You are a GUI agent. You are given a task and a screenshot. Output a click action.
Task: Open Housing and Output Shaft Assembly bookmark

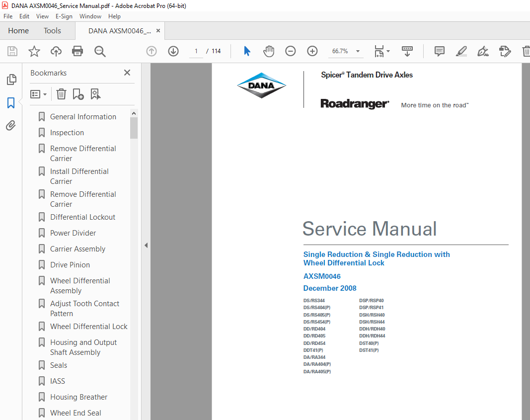click(83, 347)
